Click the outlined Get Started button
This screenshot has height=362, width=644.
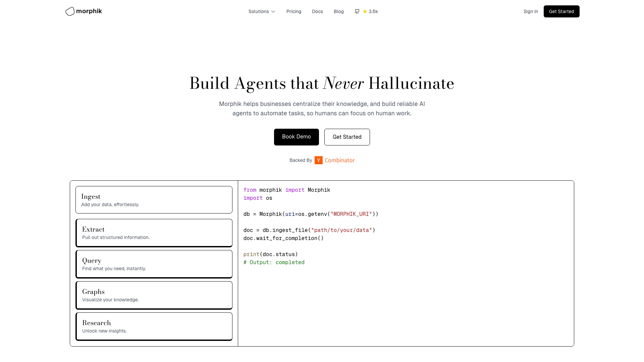tap(347, 137)
